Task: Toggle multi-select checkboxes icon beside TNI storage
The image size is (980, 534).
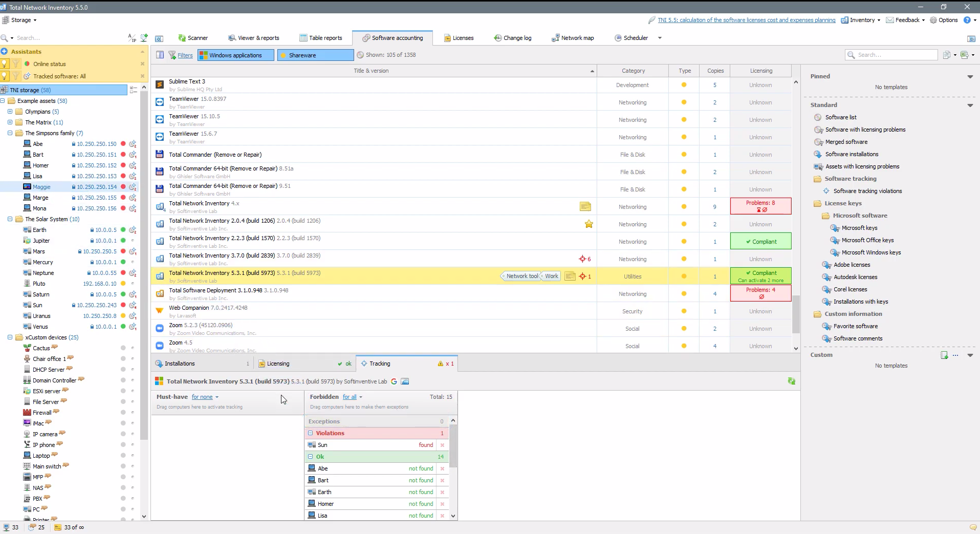Action: click(x=134, y=90)
